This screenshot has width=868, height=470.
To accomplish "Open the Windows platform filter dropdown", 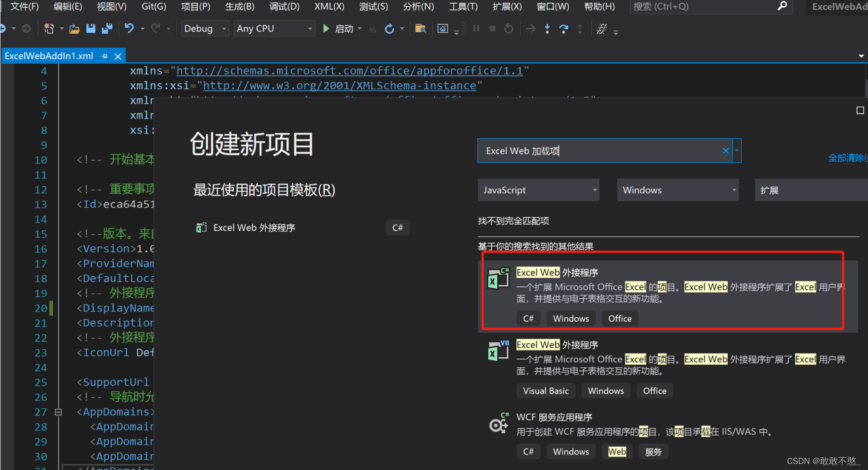I will 678,190.
